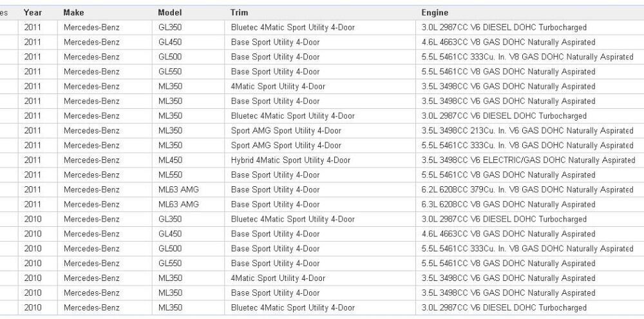The image size is (644, 319).
Task: Click the 4.6L 4663CC engine cell for 2011 GL450
Action: [x=508, y=43]
